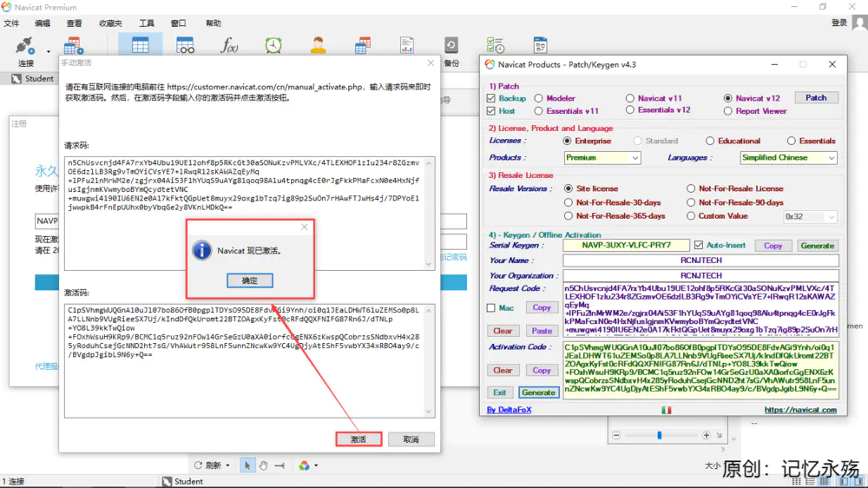
Task: Open the Query toolbar icon
Action: coord(363,45)
